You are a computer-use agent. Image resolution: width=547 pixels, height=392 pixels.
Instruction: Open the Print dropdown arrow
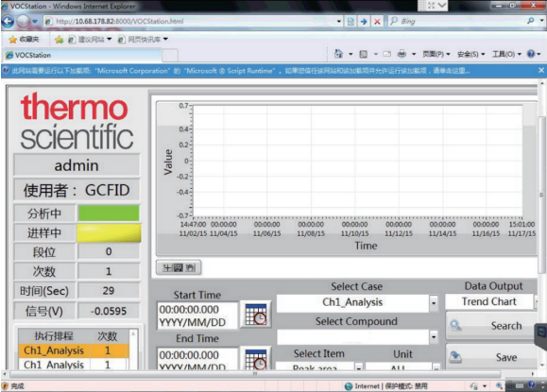tap(414, 54)
